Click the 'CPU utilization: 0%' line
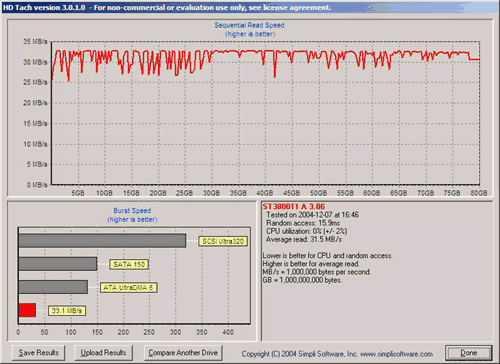 coord(306,231)
